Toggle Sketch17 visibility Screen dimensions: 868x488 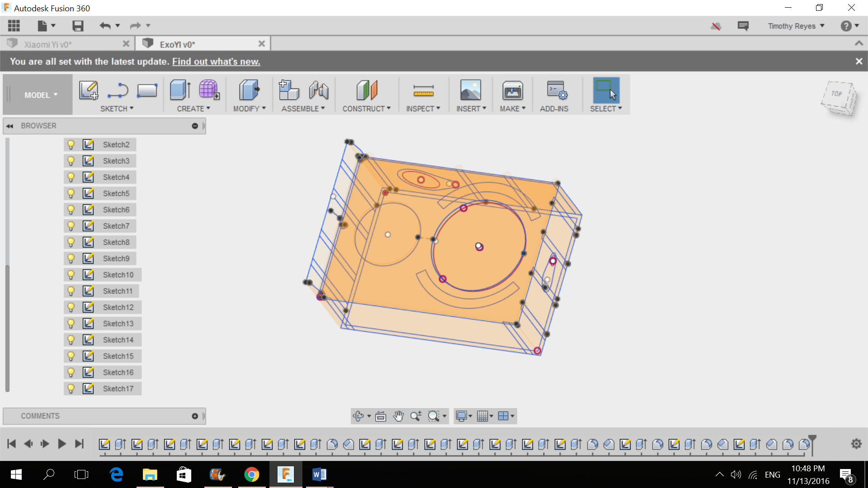point(71,388)
